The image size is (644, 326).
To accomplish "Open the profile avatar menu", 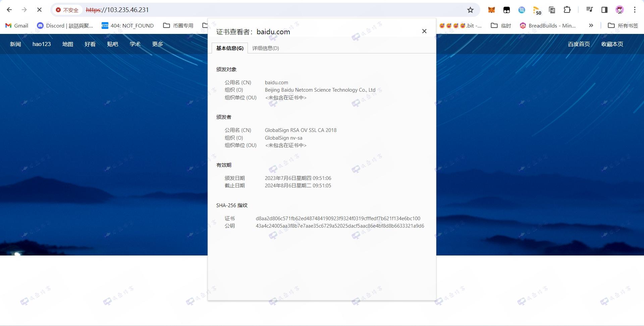I will 620,10.
